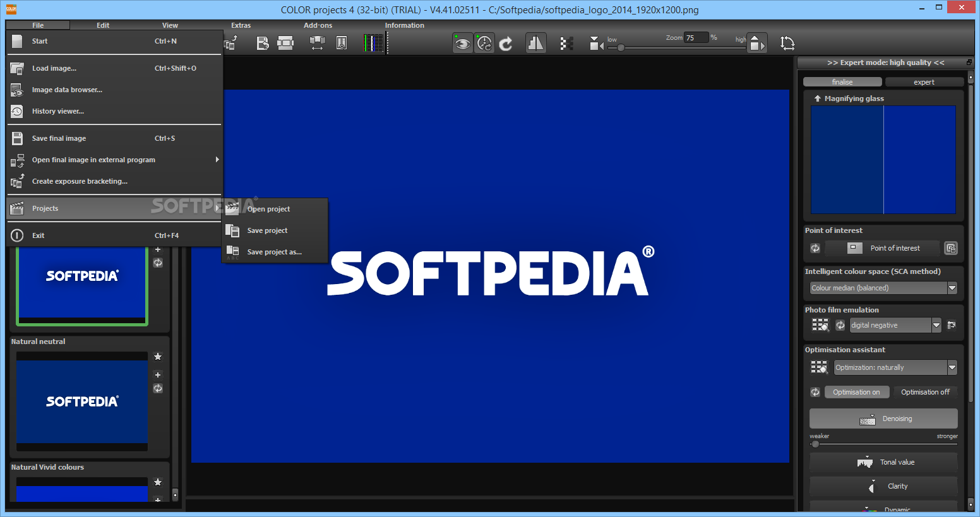
Task: Choose Start from the File menu
Action: pos(114,41)
